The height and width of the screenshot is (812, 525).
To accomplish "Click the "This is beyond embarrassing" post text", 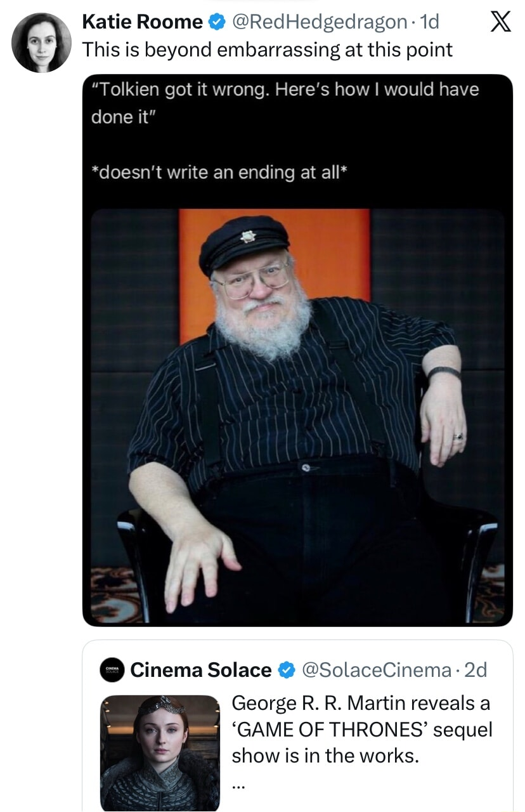I will tap(267, 50).
